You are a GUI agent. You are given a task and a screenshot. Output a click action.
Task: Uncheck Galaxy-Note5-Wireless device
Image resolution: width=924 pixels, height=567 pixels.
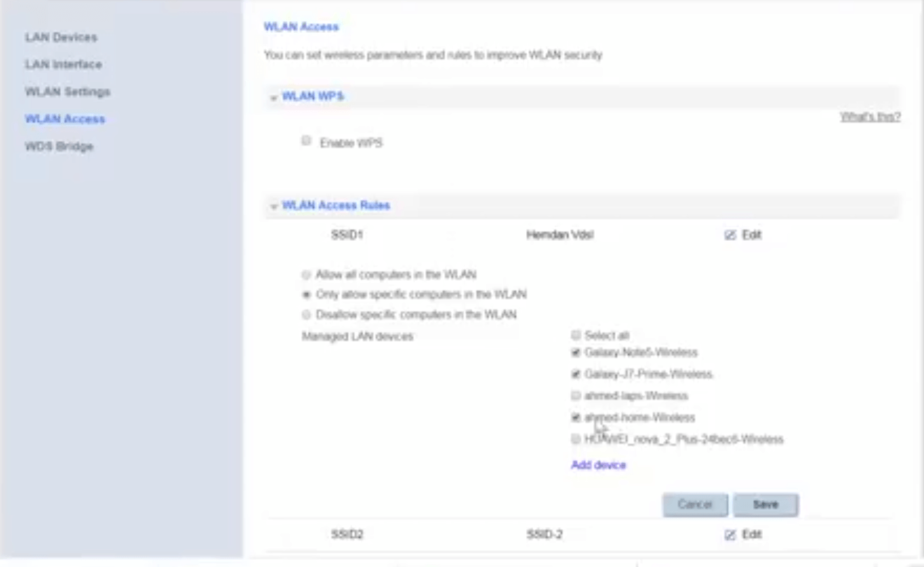[576, 352]
